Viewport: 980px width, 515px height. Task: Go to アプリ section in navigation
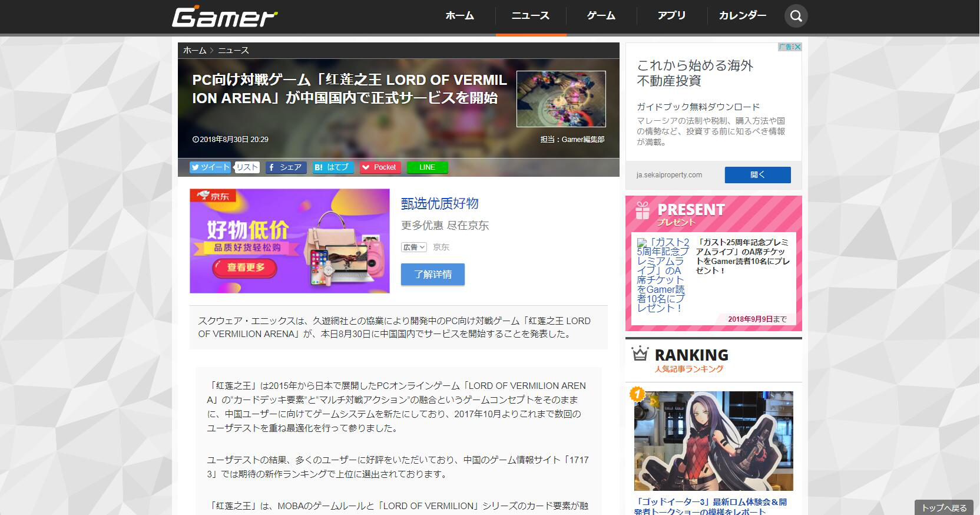click(x=671, y=16)
